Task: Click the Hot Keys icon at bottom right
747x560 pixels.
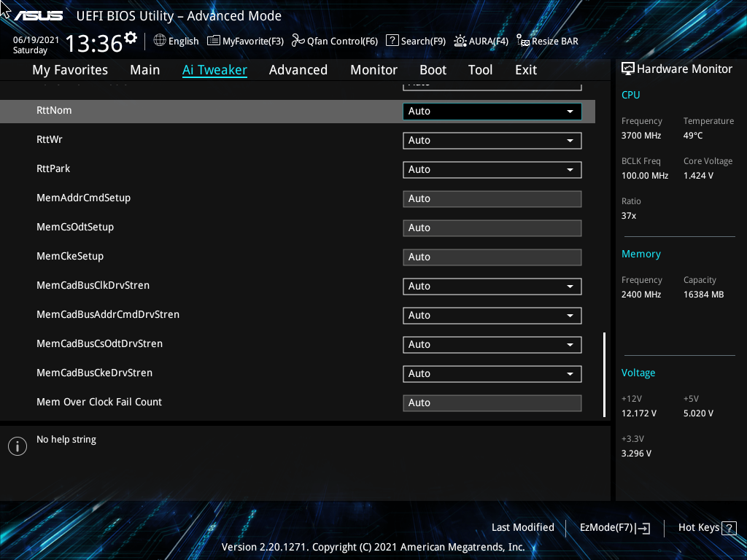Action: pyautogui.click(x=729, y=527)
